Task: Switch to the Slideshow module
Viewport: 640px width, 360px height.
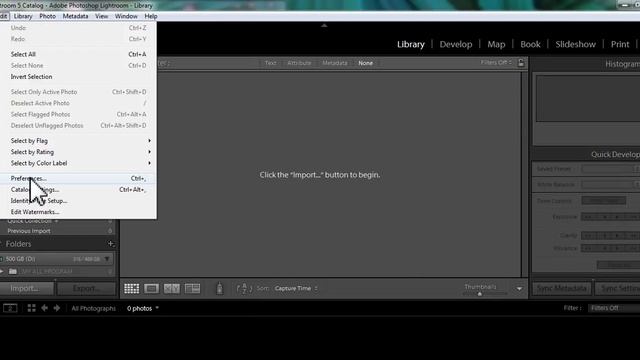Action: coord(576,44)
